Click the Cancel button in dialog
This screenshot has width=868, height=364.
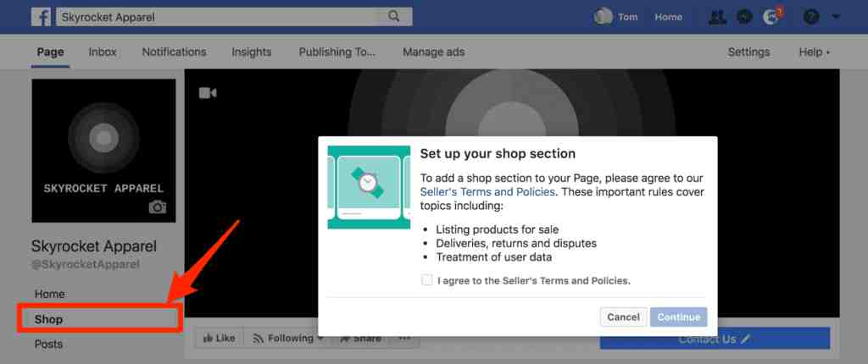(x=623, y=317)
